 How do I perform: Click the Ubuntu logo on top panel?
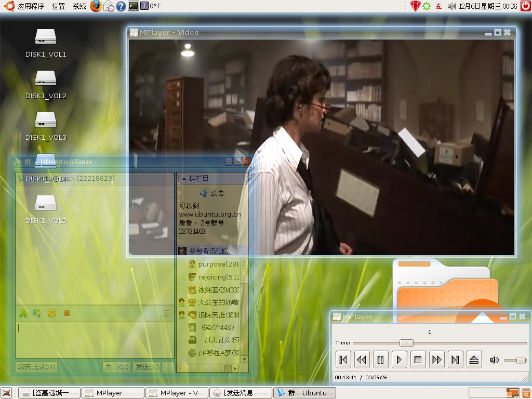[9, 6]
